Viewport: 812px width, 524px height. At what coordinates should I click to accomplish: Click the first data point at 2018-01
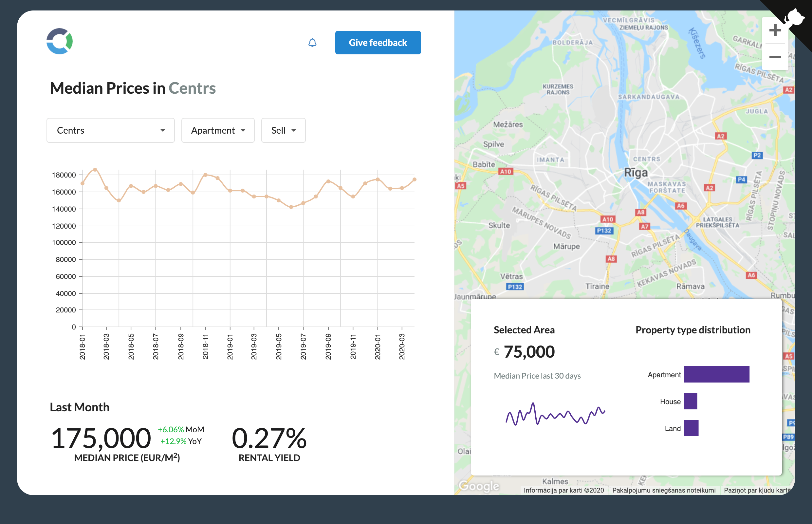[82, 183]
